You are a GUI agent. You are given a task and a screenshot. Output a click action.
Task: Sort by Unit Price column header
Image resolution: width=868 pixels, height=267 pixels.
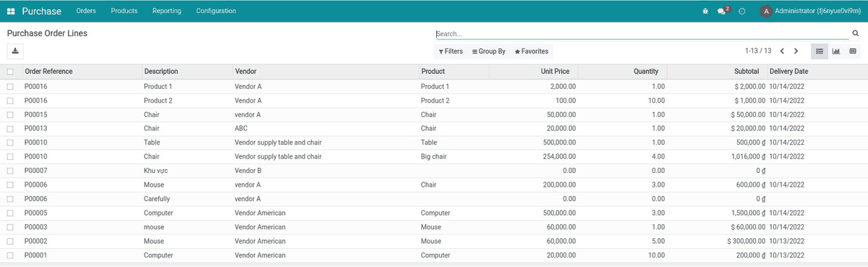point(555,72)
